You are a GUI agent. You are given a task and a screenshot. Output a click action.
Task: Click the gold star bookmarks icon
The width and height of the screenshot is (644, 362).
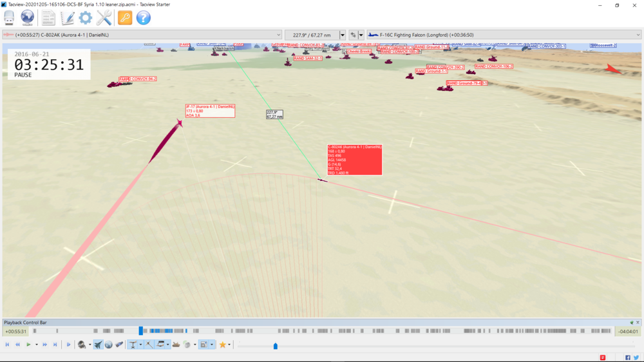click(223, 345)
